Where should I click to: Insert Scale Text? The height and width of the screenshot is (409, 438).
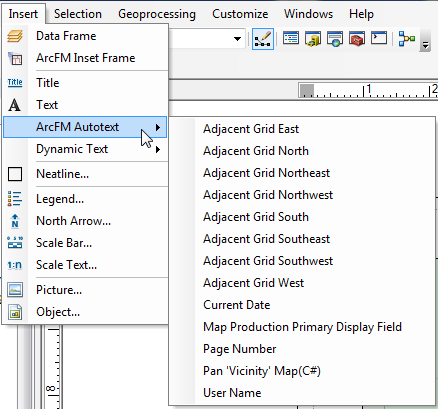coord(85,265)
